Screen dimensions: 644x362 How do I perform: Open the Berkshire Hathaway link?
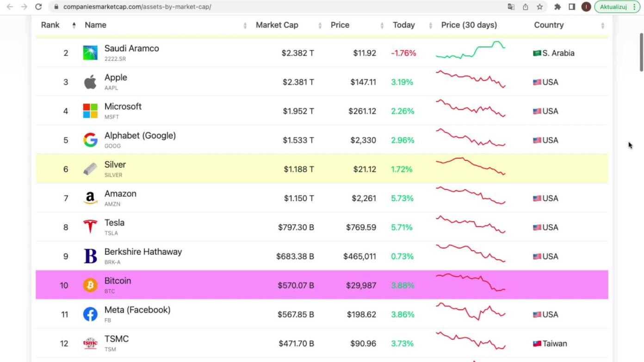[143, 252]
